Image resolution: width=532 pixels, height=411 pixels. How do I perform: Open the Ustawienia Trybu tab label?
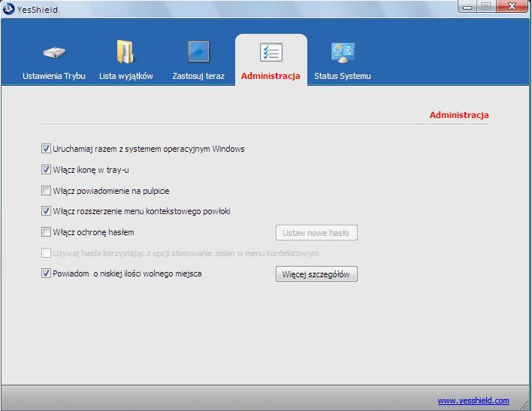click(x=54, y=76)
